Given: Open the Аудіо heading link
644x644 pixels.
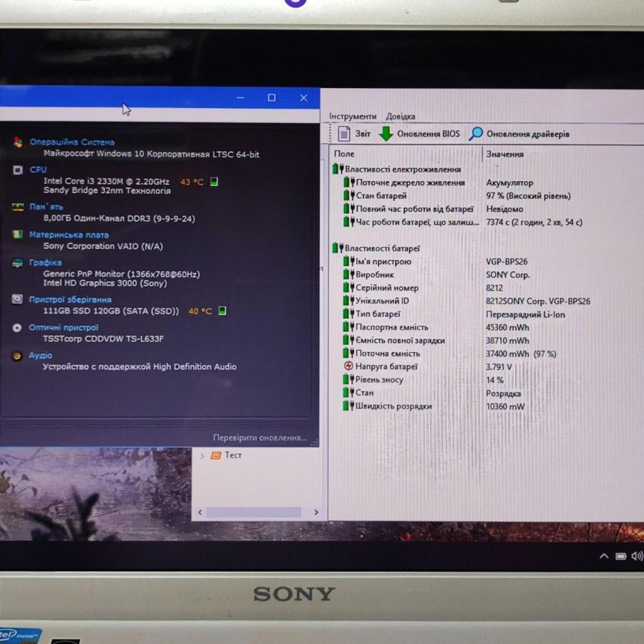Looking at the screenshot, I should point(40,355).
